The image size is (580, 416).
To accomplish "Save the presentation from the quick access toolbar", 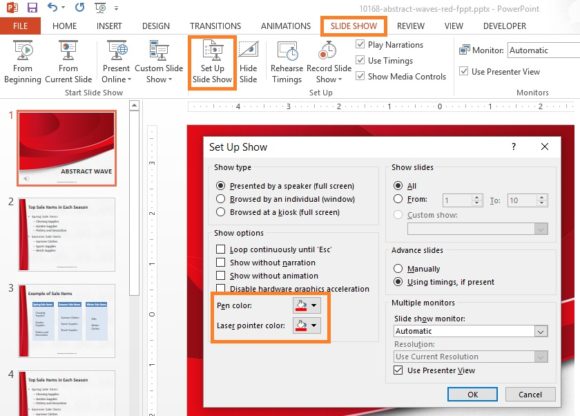I will coord(33,7).
